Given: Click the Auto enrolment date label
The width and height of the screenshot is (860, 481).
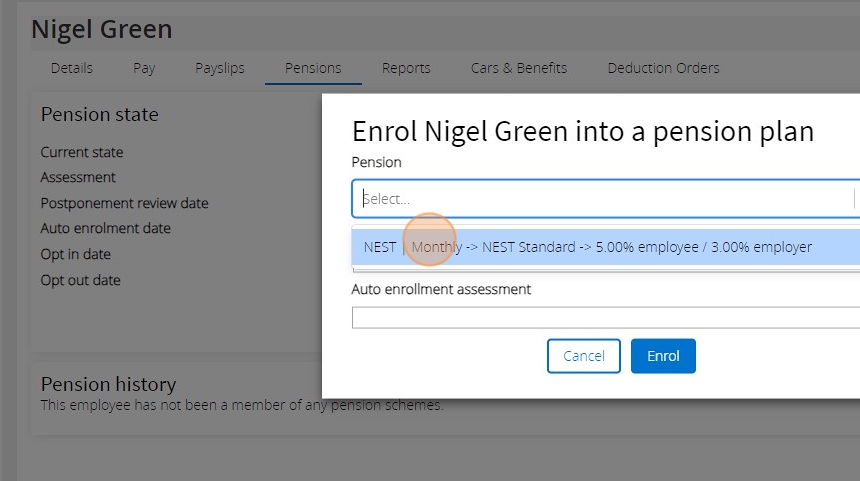Looking at the screenshot, I should tap(105, 229).
